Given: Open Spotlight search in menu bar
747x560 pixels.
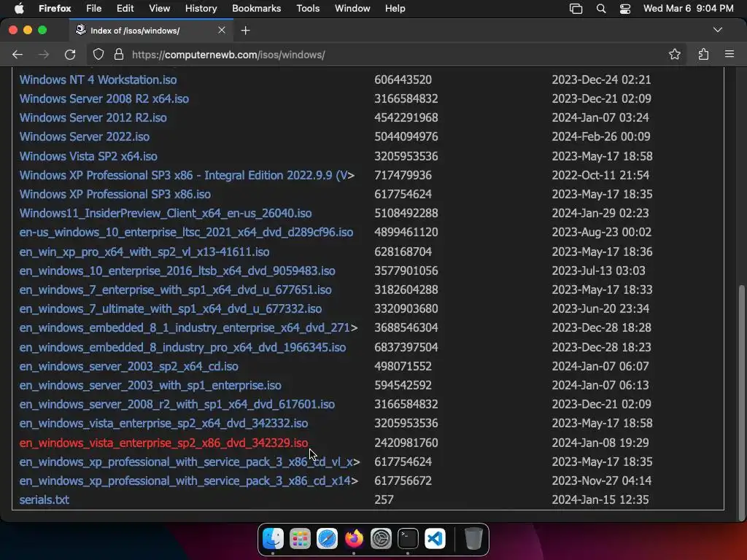Looking at the screenshot, I should coord(601,9).
